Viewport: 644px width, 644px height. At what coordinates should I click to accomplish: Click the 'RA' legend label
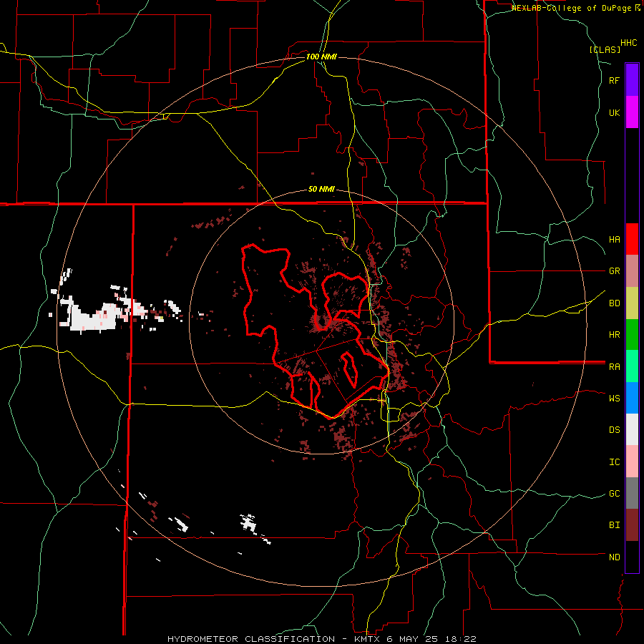click(615, 367)
